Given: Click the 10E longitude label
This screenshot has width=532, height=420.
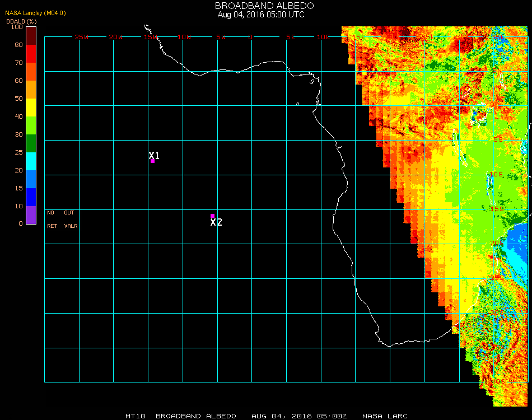Looking at the screenshot, I should 323,37.
